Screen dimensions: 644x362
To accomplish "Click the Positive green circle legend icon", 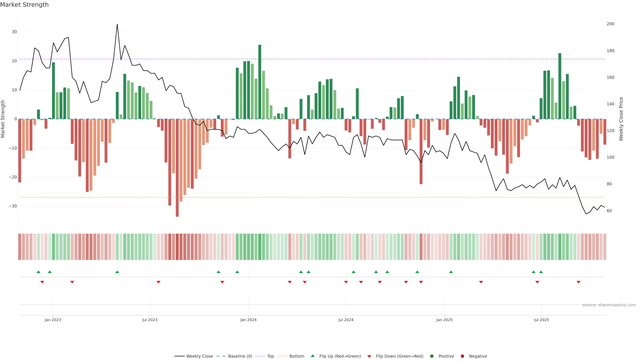I will point(432,356).
